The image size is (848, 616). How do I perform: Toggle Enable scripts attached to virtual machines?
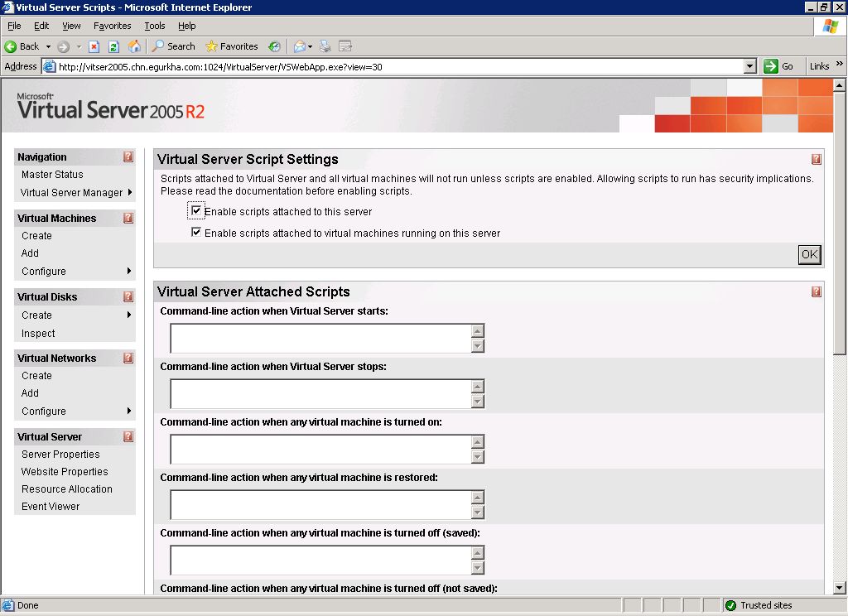point(196,232)
